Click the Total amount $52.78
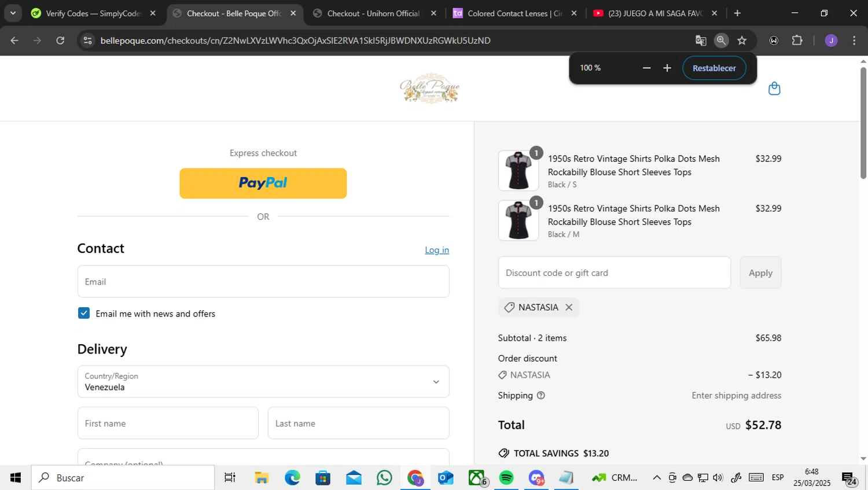The height and width of the screenshot is (490, 868). (763, 425)
